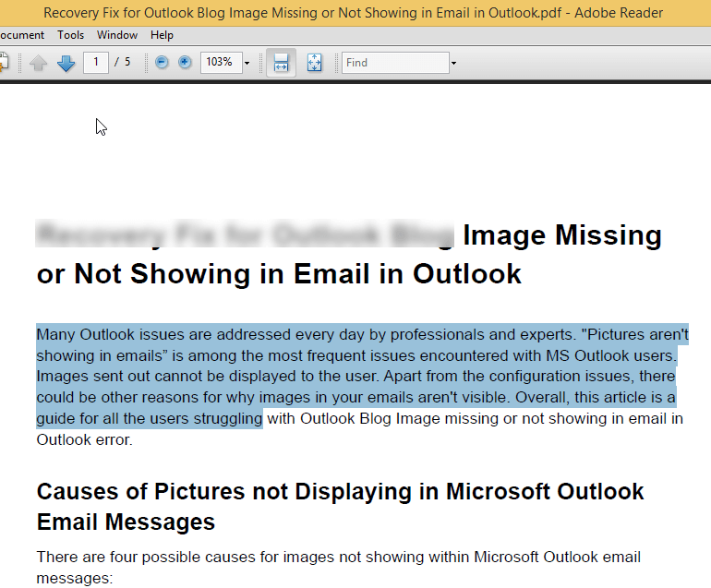Screen dimensions: 711x588
Task: Click heading "or Not Showing in Email in Outlook"
Action: (279, 274)
